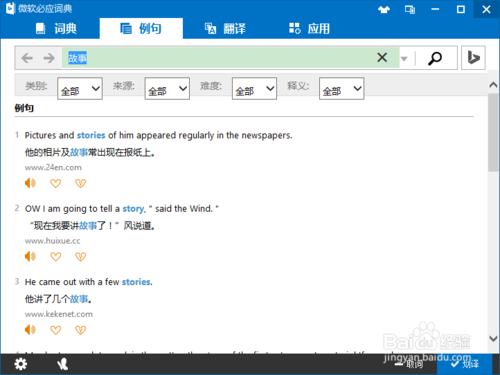This screenshot has width=500, height=375.
Task: Open the www.24en.com source link
Action: pyautogui.click(x=53, y=167)
